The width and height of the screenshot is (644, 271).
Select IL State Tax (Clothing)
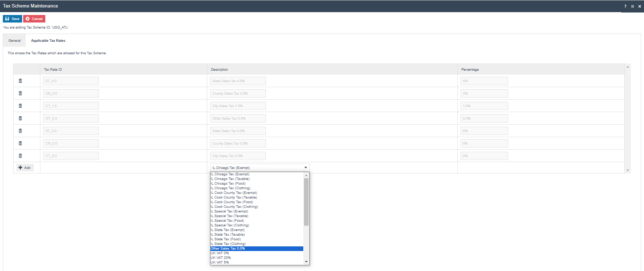coord(257,244)
